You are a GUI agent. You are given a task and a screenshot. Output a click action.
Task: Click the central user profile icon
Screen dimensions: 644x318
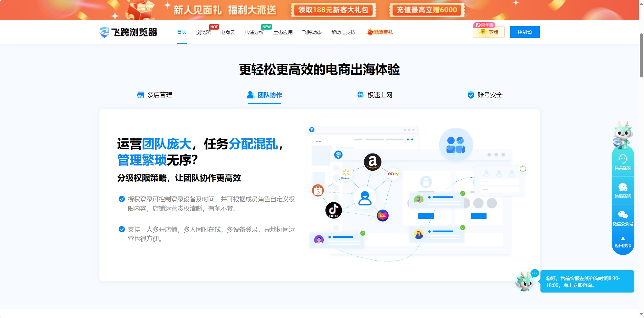click(365, 199)
